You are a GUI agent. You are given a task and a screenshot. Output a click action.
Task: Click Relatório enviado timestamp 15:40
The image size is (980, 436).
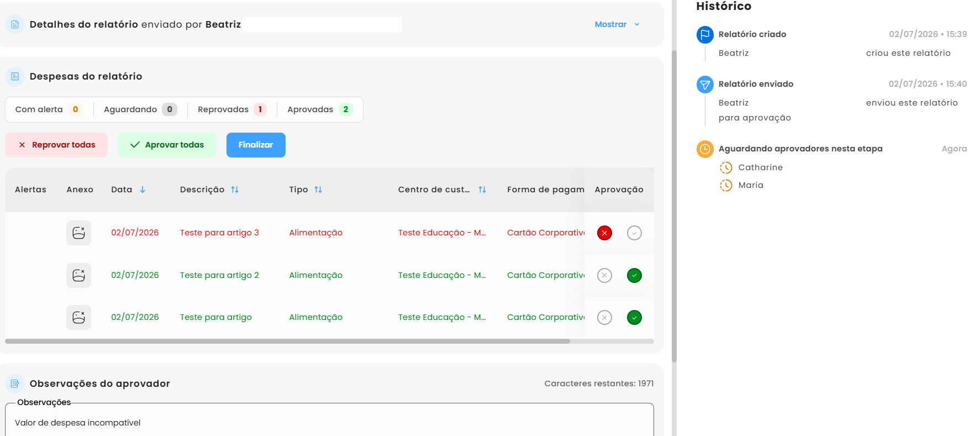pos(928,84)
